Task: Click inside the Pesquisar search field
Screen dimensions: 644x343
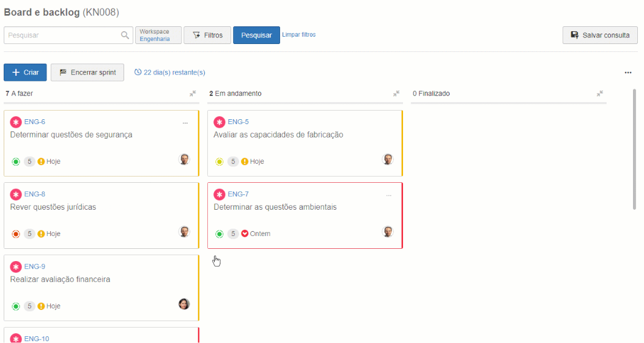Action: [x=61, y=35]
